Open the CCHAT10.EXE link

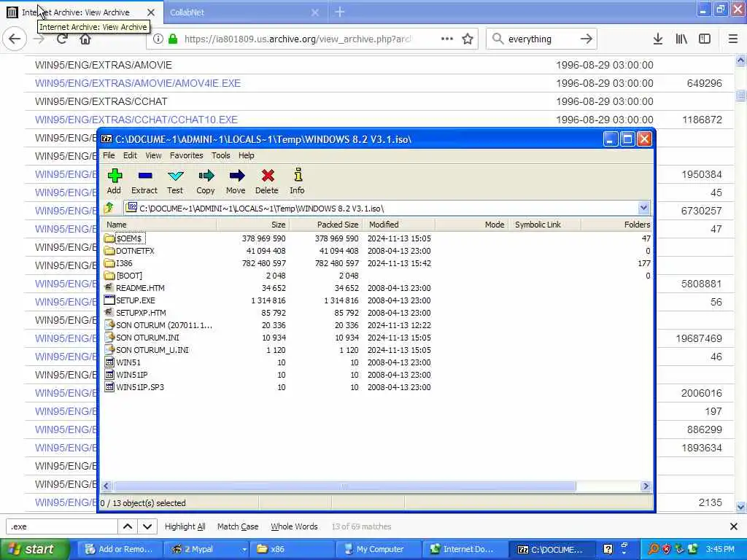click(x=136, y=120)
